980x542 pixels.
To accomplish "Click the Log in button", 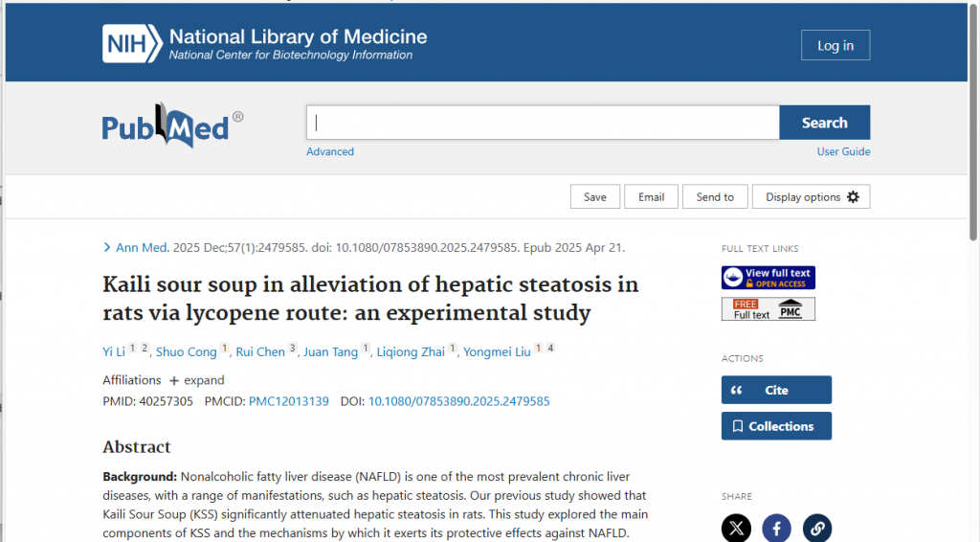I will pyautogui.click(x=835, y=45).
